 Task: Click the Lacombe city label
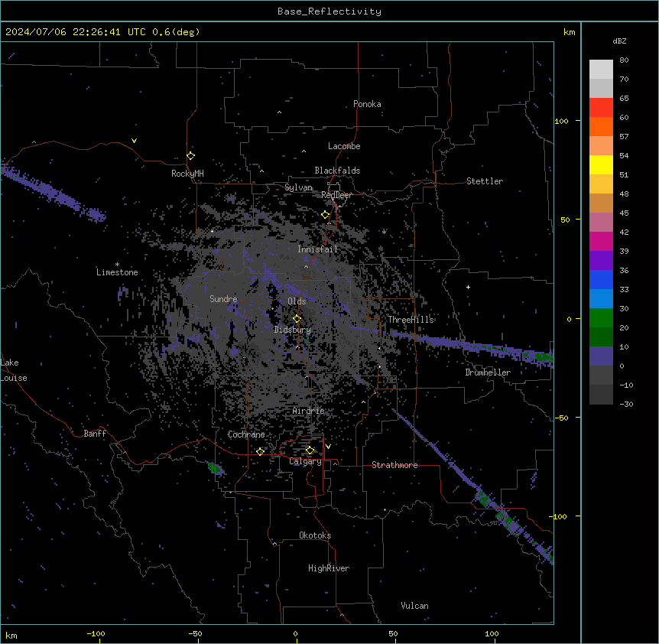coord(344,146)
